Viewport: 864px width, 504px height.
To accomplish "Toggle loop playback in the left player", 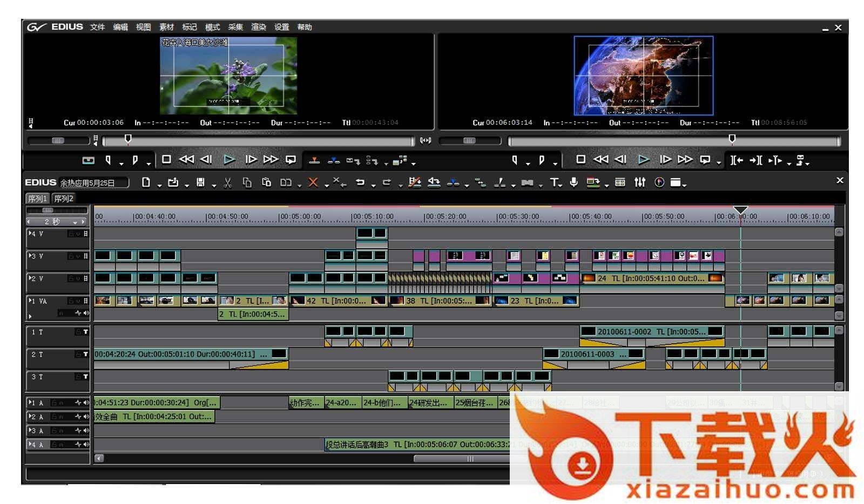I will coord(291,160).
